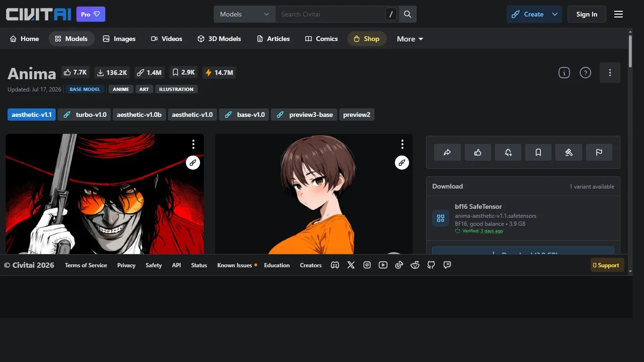
Task: Click the page vertical scrollbar thumb
Action: point(630,52)
